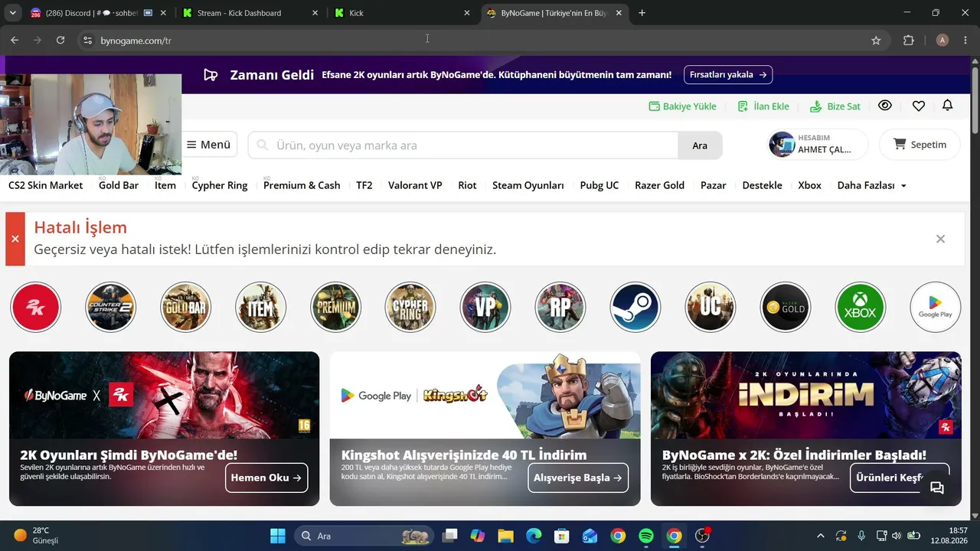
Task: Open File Explorer from the taskbar
Action: [505, 536]
